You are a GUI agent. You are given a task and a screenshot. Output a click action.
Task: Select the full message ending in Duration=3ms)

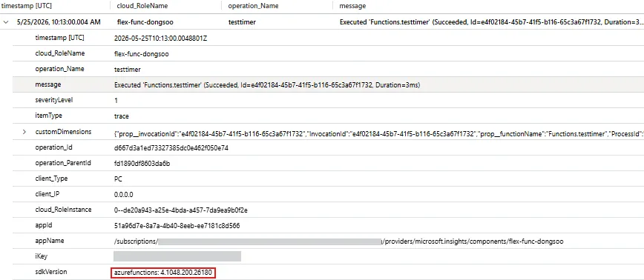pos(267,85)
